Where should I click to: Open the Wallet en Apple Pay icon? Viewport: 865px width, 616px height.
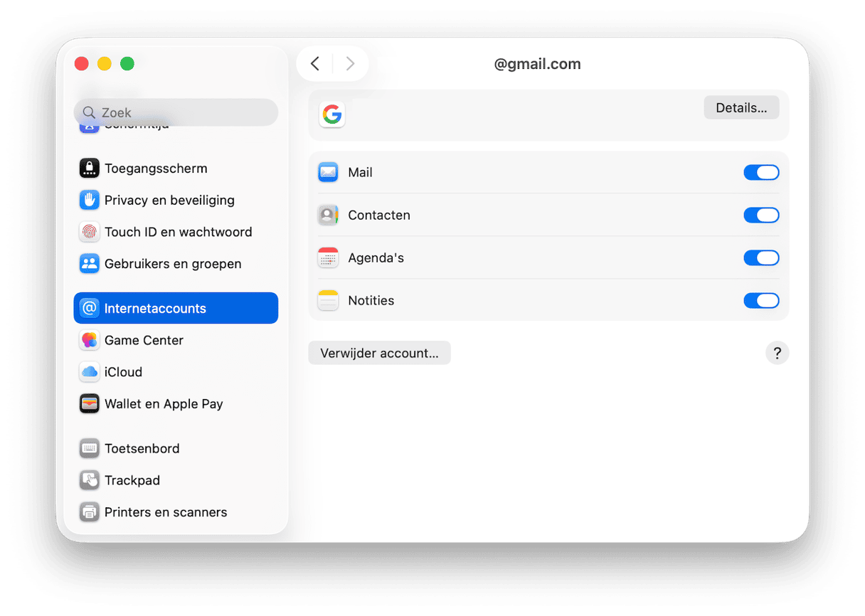coord(89,404)
